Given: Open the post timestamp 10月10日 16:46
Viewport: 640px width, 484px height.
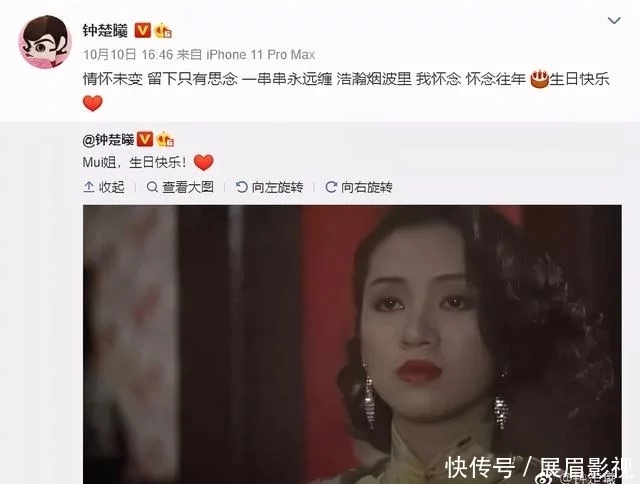Looking at the screenshot, I should point(128,55).
